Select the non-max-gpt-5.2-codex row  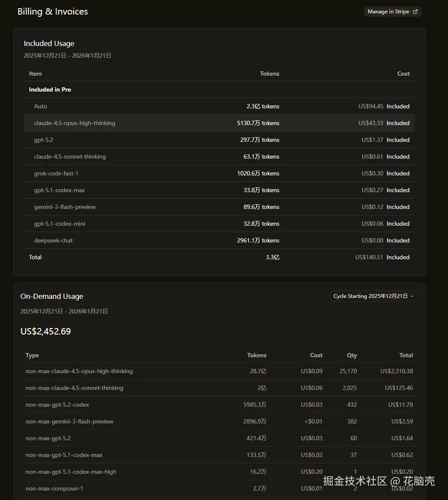tap(219, 405)
